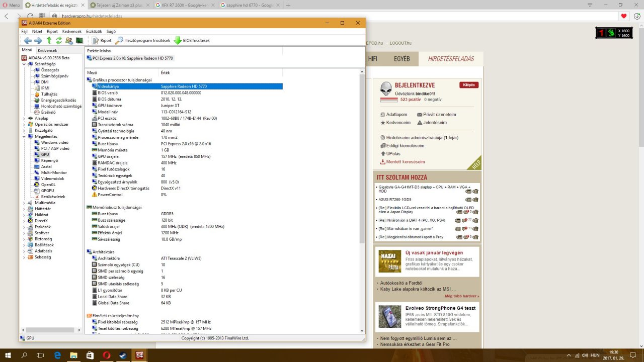
Task: Go back with AIDA64 blue left arrow
Action: point(28,41)
